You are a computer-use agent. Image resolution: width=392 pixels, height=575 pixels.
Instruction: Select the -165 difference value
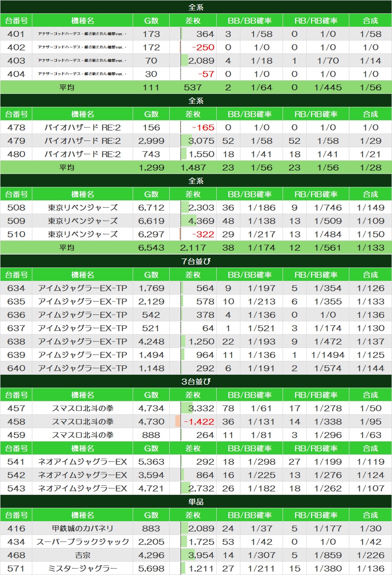203,127
